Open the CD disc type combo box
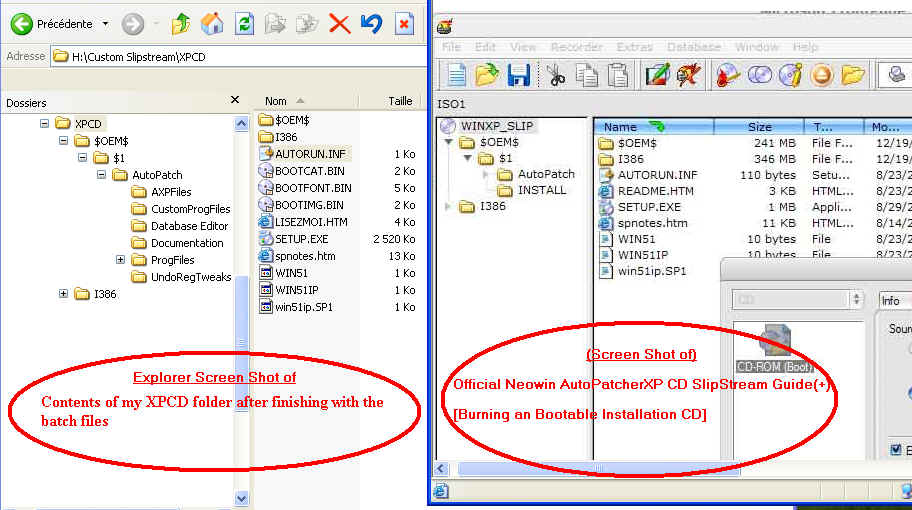This screenshot has height=510, width=912. pyautogui.click(x=797, y=300)
